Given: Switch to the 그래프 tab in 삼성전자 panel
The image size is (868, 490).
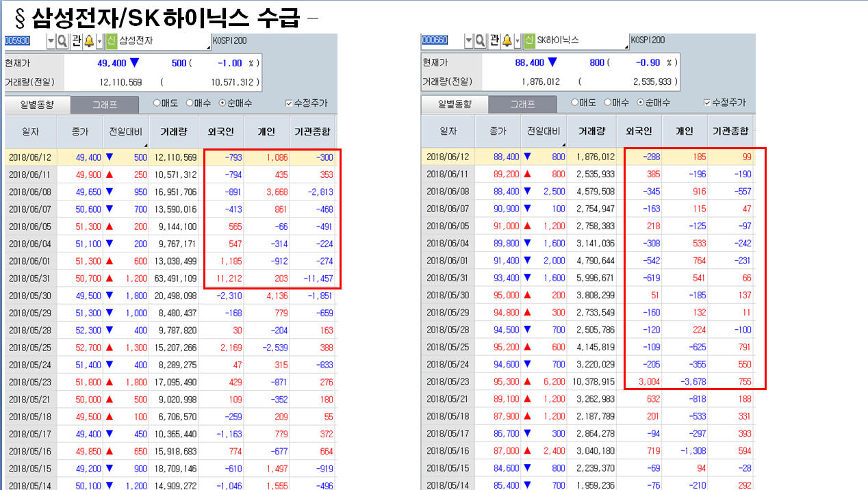Looking at the screenshot, I should [105, 105].
